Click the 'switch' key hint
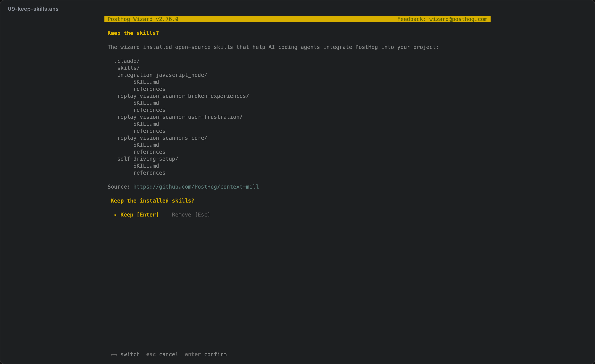 point(130,354)
